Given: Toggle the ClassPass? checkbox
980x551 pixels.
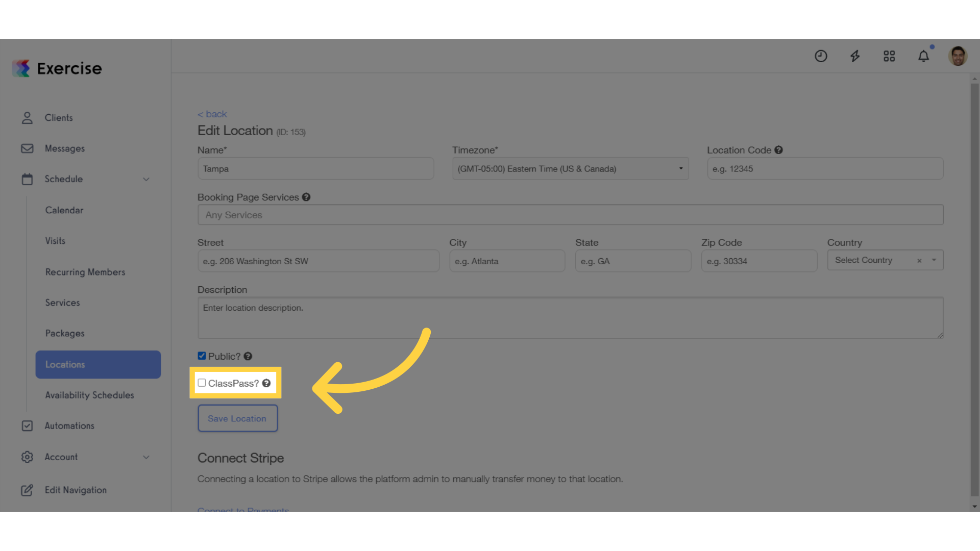Looking at the screenshot, I should (x=202, y=382).
